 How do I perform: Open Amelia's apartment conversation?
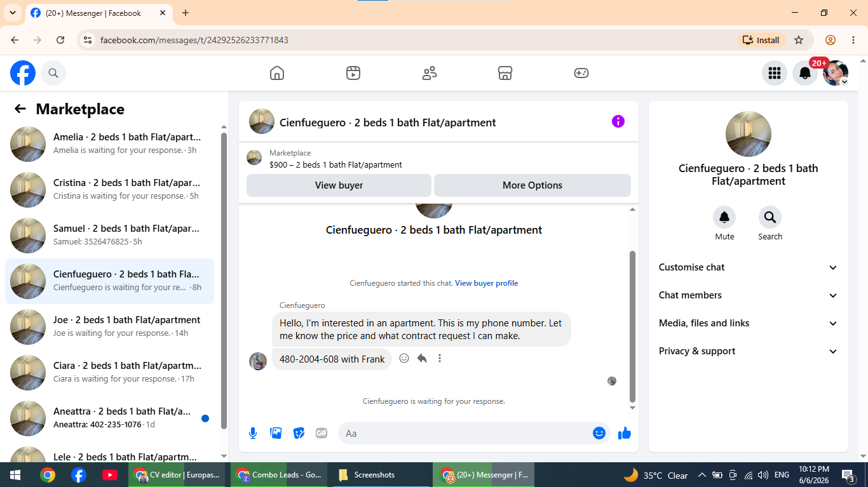coord(110,144)
